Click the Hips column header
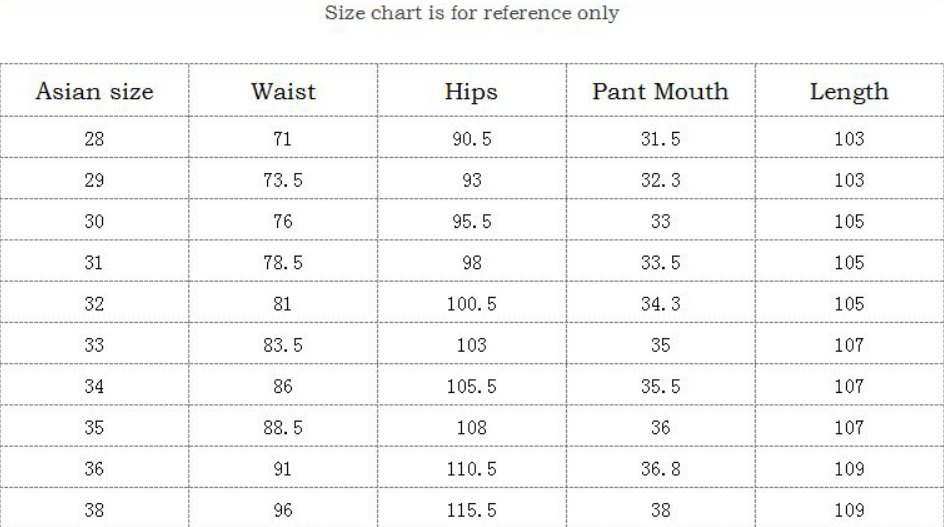944x527 pixels. click(471, 92)
